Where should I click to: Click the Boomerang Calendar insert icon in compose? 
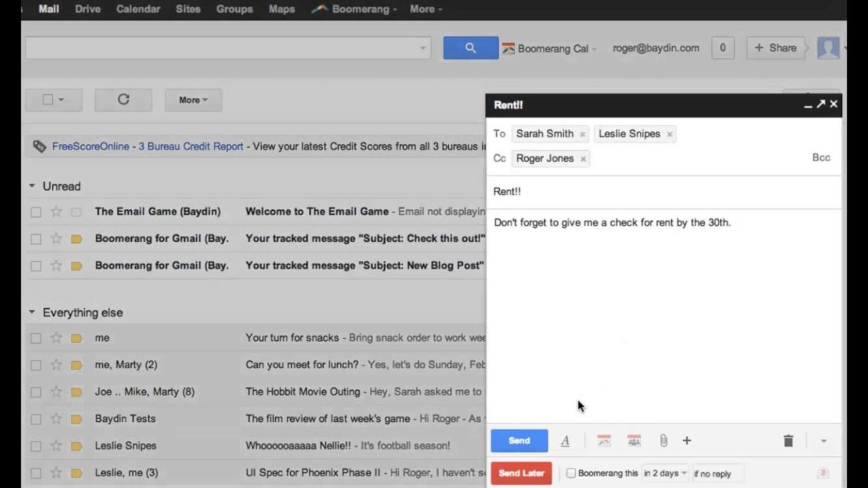coord(604,441)
